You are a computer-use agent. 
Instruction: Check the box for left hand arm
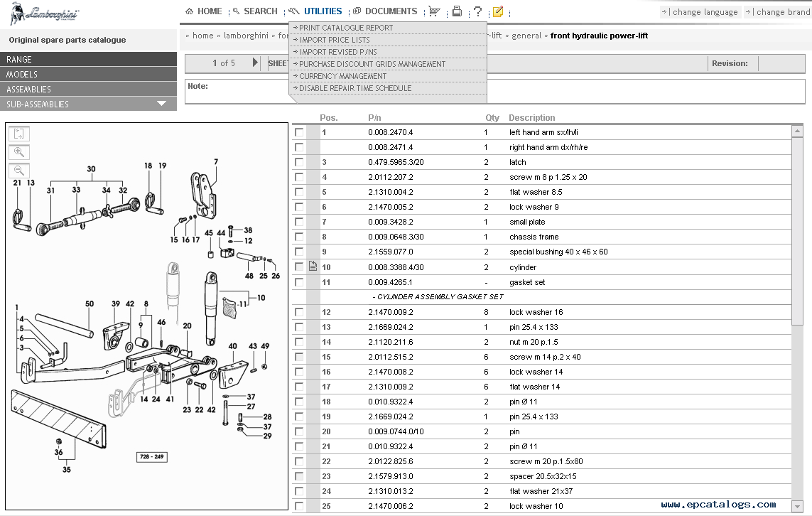(299, 132)
